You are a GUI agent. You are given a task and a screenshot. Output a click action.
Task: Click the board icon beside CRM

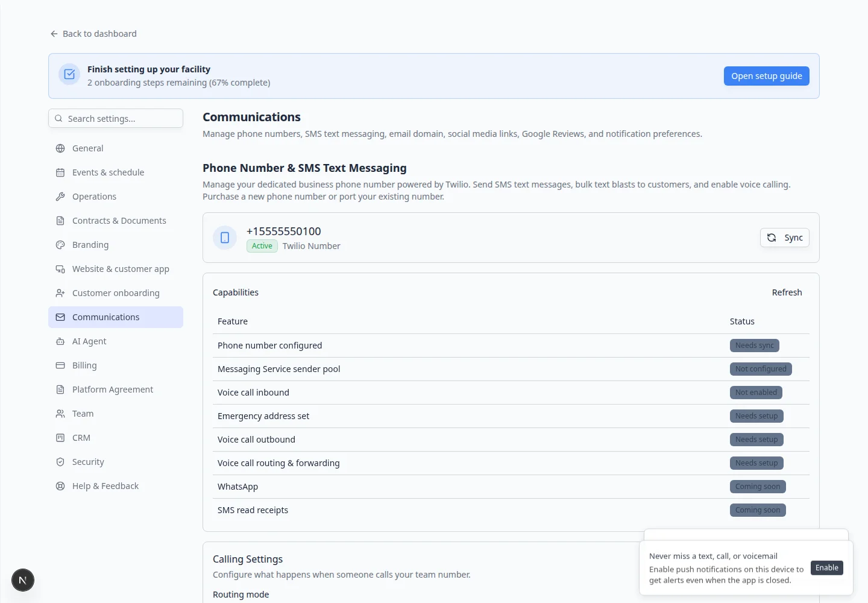point(60,438)
